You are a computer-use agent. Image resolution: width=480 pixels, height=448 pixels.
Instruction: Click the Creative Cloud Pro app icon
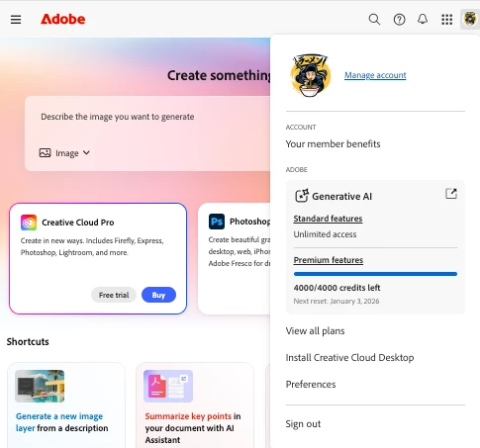[29, 223]
